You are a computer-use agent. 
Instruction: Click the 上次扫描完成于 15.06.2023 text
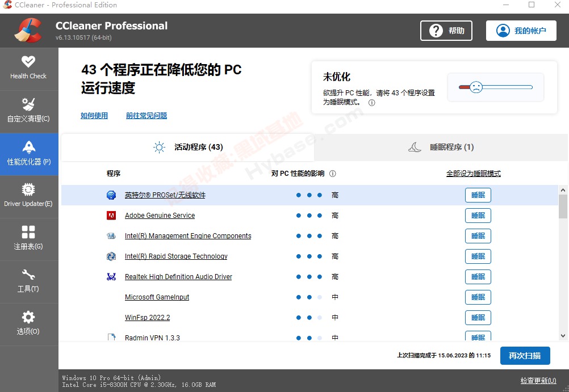444,355
